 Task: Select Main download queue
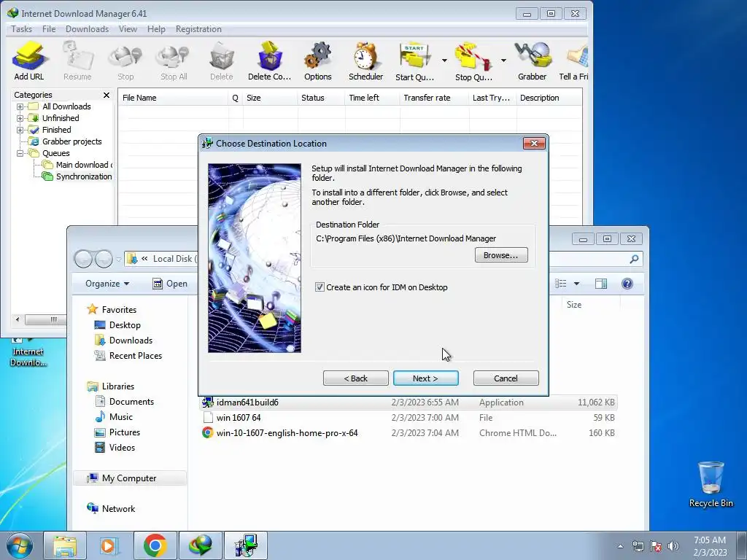77,165
